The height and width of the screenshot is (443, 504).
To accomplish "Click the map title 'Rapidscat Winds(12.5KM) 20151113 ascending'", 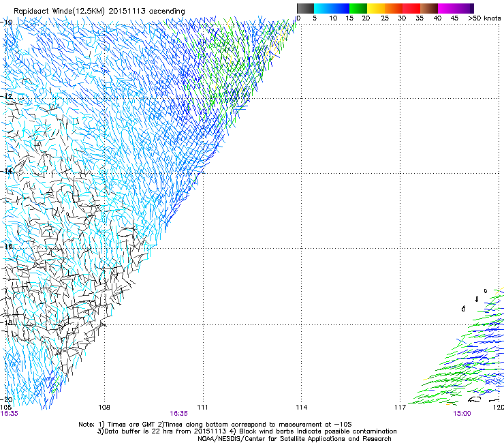I will (99, 12).
